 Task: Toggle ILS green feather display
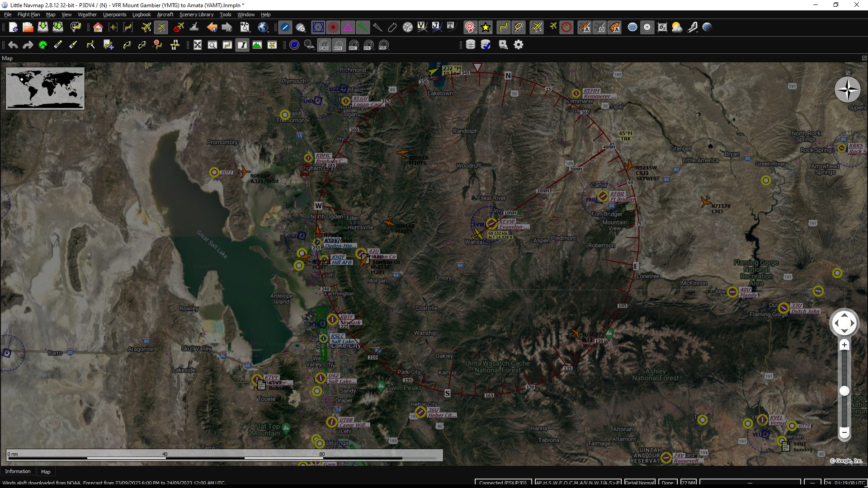point(363,28)
